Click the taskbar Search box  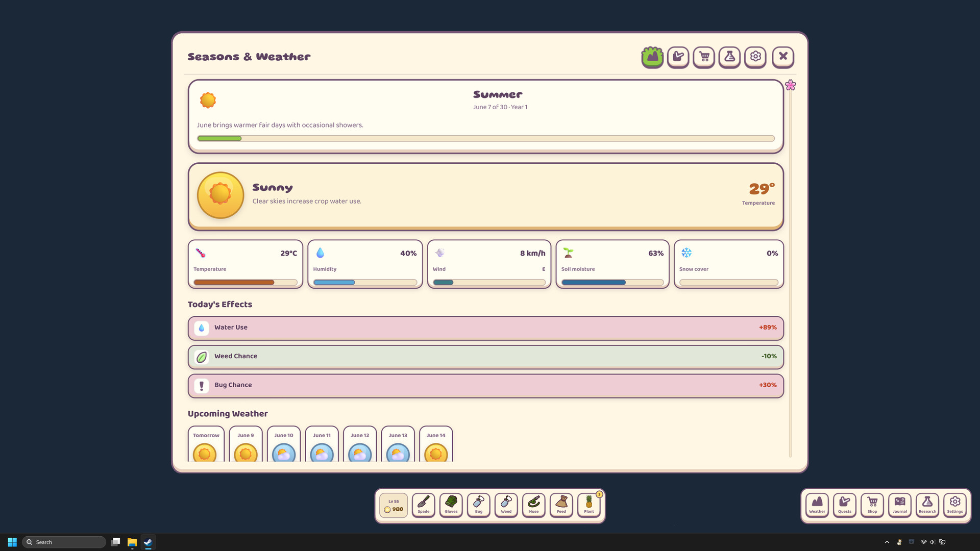click(64, 542)
